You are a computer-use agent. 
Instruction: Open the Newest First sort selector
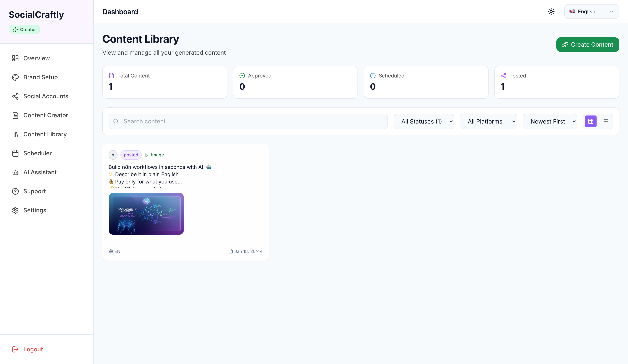[x=550, y=121]
